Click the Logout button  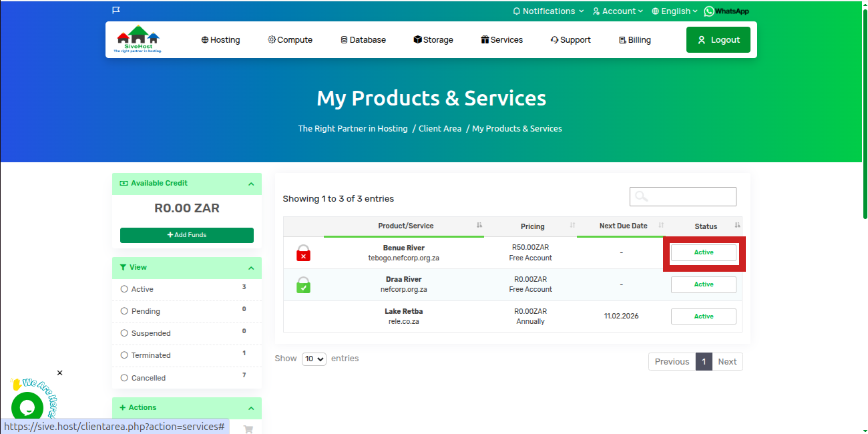click(718, 40)
